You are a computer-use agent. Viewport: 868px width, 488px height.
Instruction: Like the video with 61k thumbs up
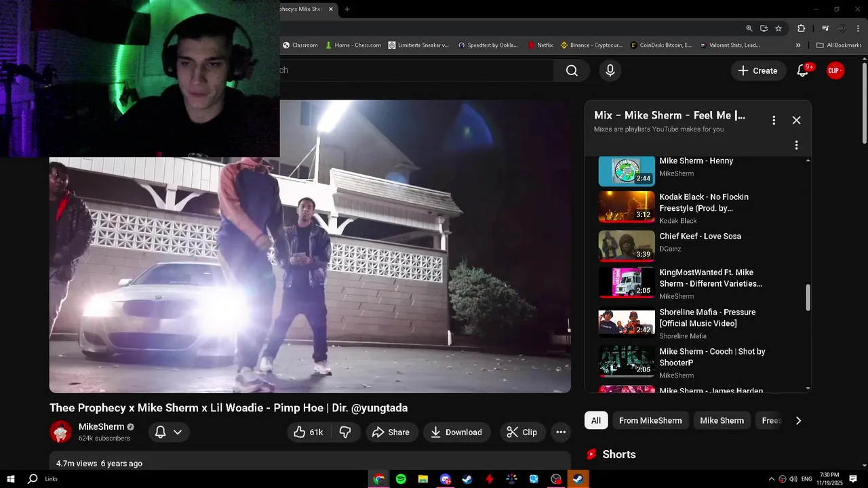[x=308, y=432]
